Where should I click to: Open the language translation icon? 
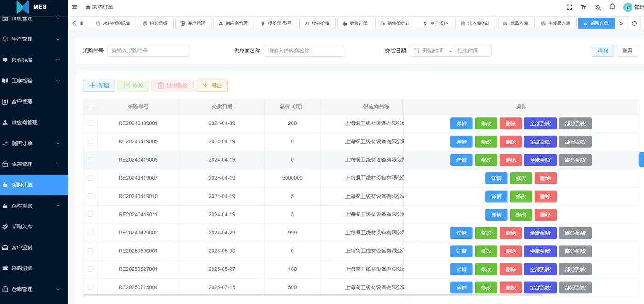pos(598,7)
